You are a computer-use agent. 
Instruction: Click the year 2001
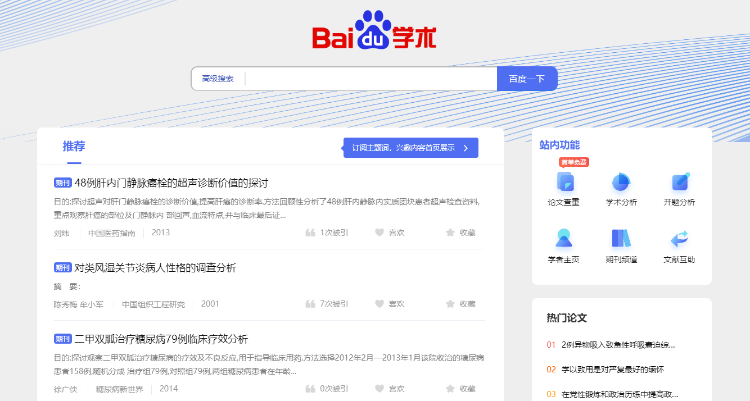[210, 304]
